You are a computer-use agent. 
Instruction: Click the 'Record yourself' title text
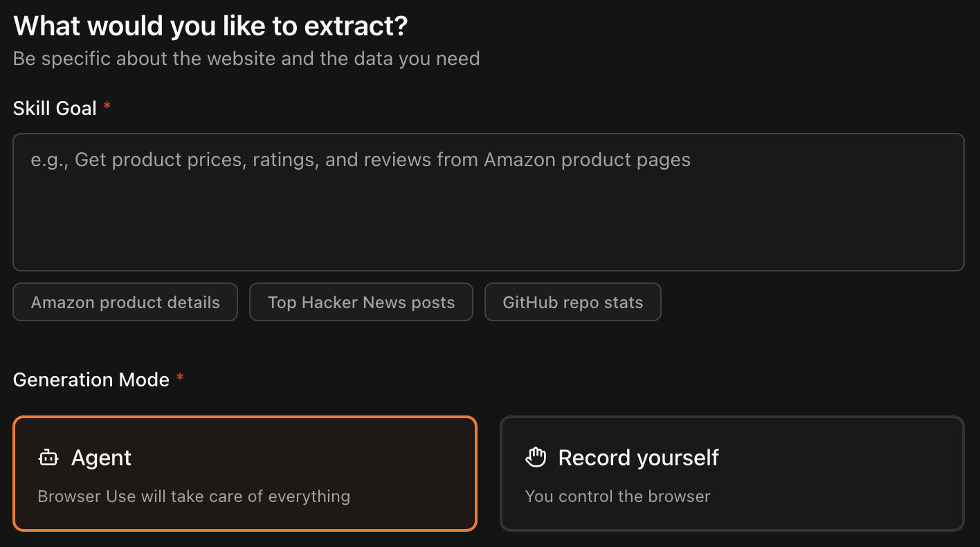(x=638, y=458)
